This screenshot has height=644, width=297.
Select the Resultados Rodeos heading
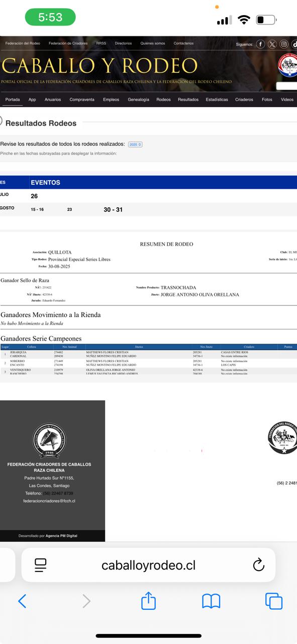click(x=41, y=123)
